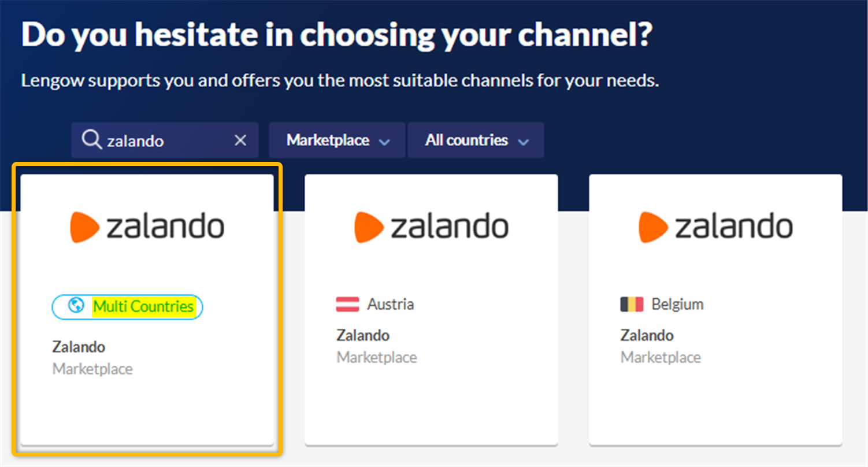Click Marketplace subtitle on the Austria card
Viewport: 868px width, 467px height.
[377, 357]
